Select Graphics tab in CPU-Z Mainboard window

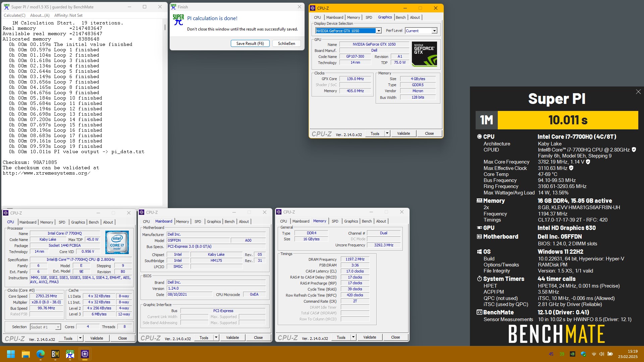coord(214,222)
